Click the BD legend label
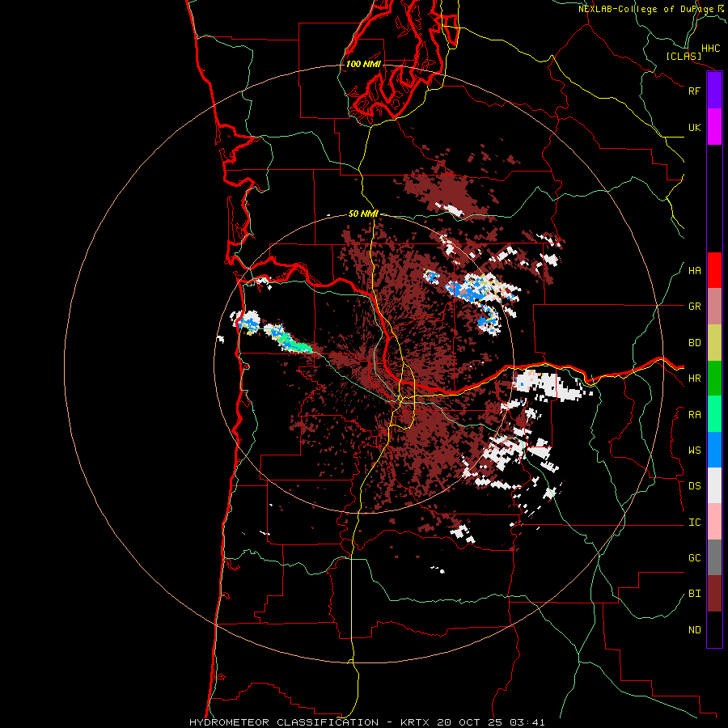Image resolution: width=728 pixels, height=728 pixels. pos(694,343)
